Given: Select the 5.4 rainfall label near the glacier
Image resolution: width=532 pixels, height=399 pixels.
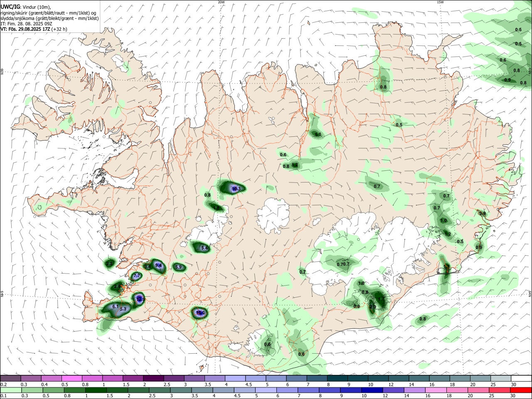Looking at the screenshot, I should point(204,248).
